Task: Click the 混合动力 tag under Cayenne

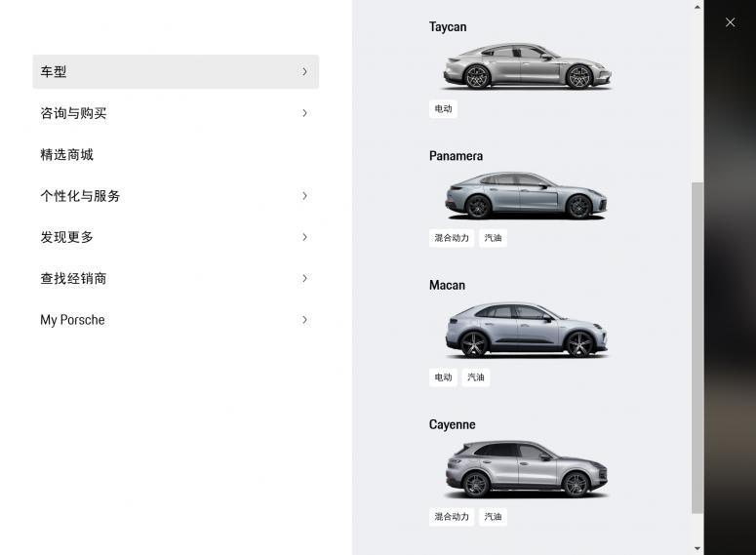Action: point(452,517)
